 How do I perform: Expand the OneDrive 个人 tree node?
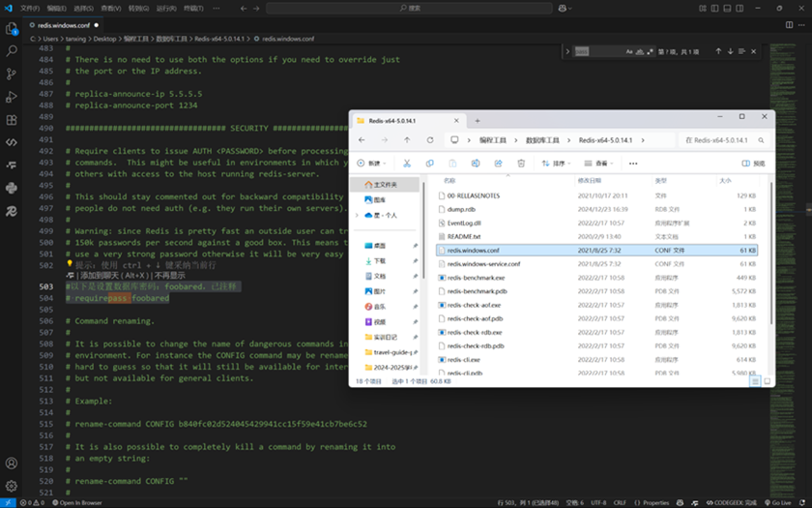click(357, 215)
